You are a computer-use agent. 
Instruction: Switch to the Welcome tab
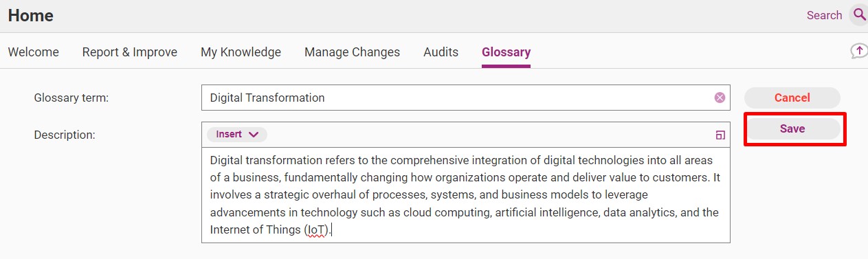[33, 52]
